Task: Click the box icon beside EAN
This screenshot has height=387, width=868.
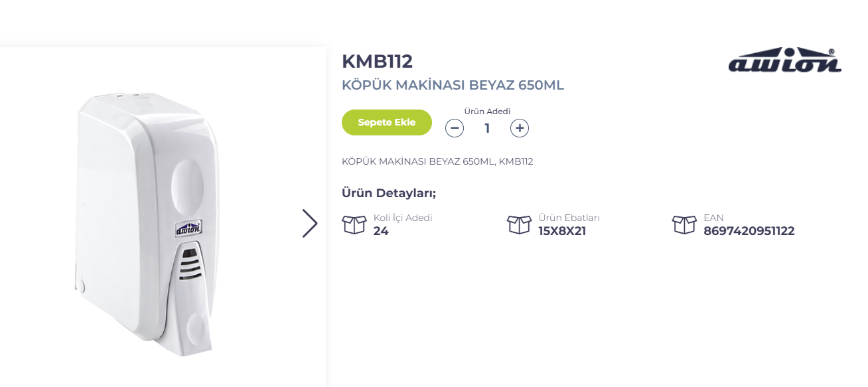Action: [x=684, y=224]
